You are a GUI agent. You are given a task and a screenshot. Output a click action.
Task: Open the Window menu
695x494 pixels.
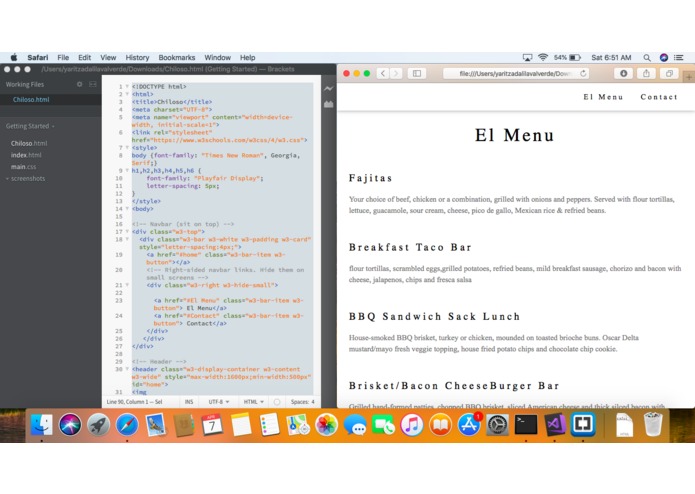(217, 58)
